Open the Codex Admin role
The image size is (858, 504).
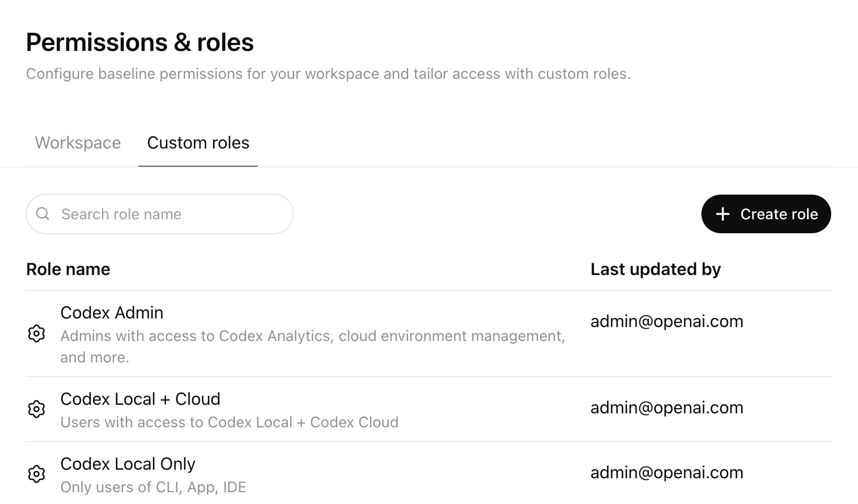click(112, 313)
